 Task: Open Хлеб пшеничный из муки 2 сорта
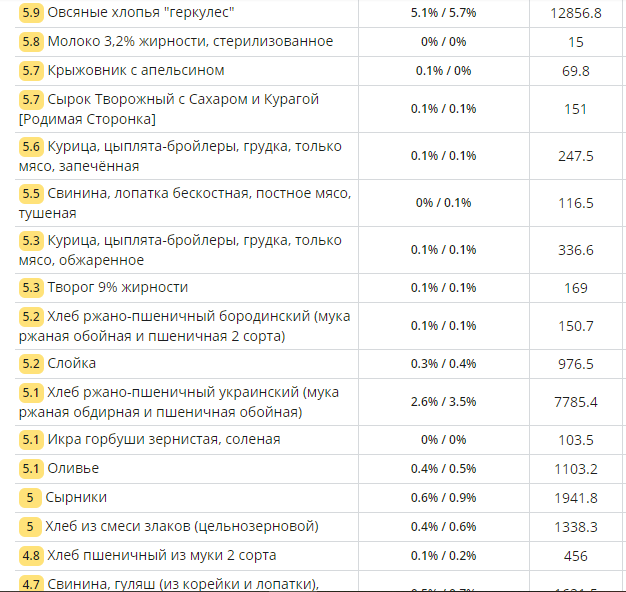162,555
